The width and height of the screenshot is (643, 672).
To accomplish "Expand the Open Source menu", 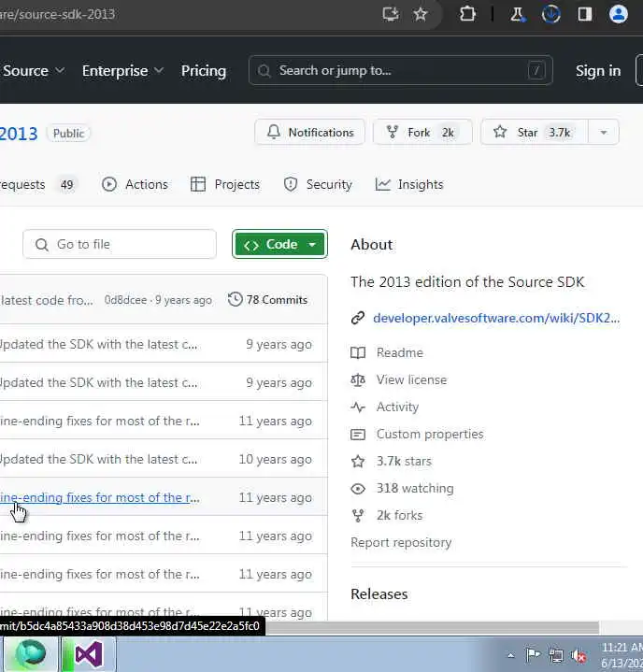I will 34,70.
